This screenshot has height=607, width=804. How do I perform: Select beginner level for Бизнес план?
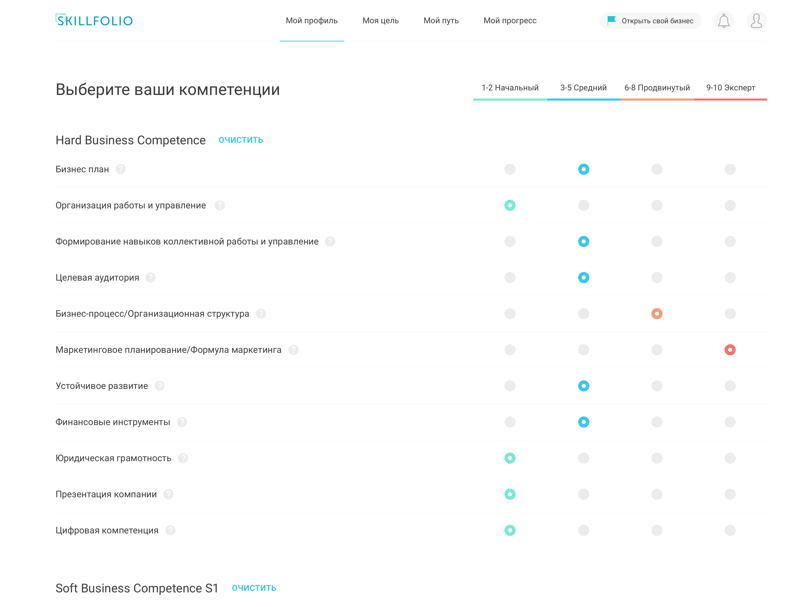[x=510, y=170]
